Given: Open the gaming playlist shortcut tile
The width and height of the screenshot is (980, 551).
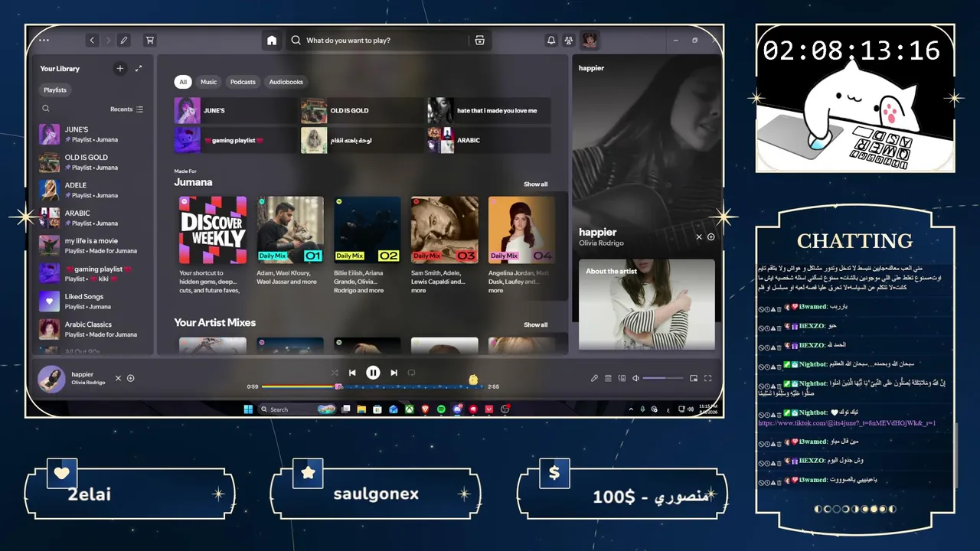Looking at the screenshot, I should pyautogui.click(x=236, y=140).
